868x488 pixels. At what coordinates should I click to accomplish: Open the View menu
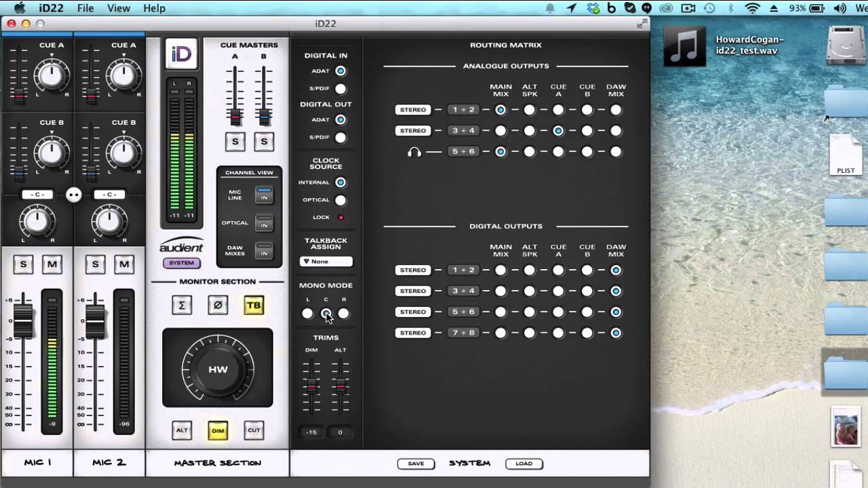point(119,8)
